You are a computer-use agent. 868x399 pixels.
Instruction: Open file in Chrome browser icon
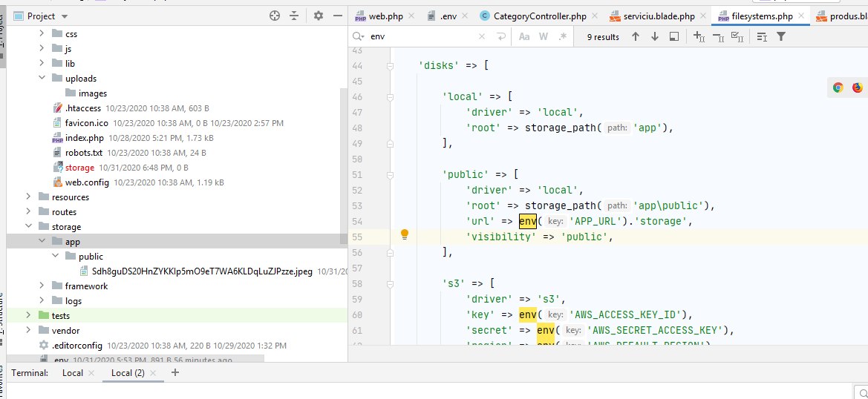click(x=838, y=88)
